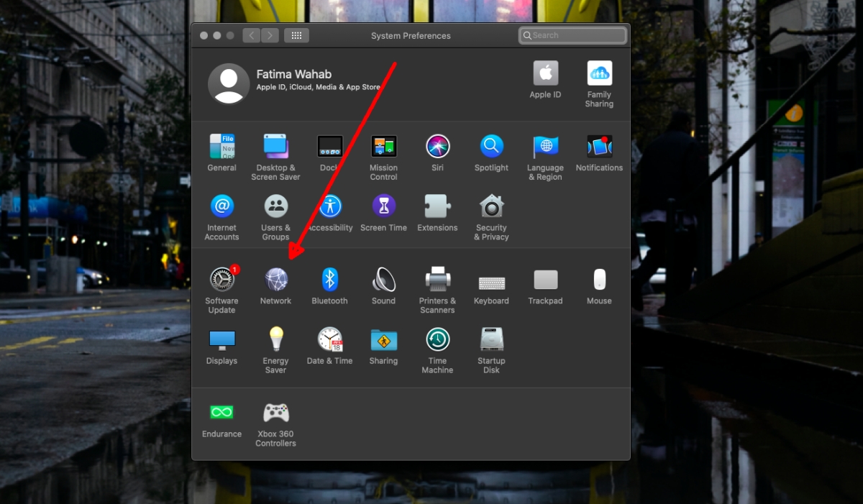Click the Show All preferences grid button

coord(296,35)
